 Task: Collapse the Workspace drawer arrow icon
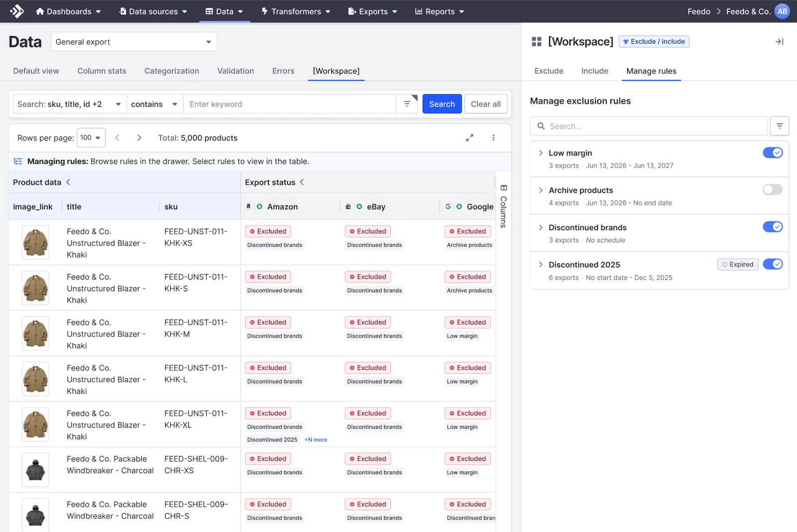tap(780, 42)
